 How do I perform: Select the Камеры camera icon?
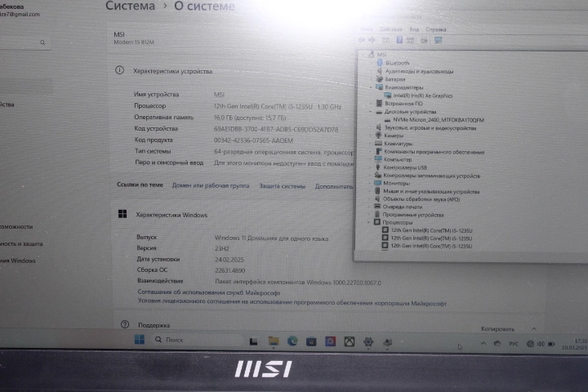coord(378,135)
